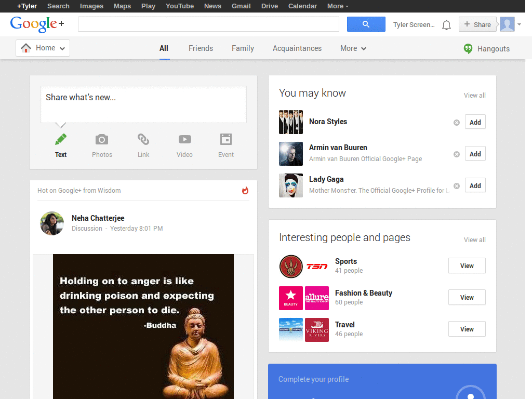Open Neha Chatterjee name link
Image resolution: width=532 pixels, height=399 pixels.
coord(98,218)
